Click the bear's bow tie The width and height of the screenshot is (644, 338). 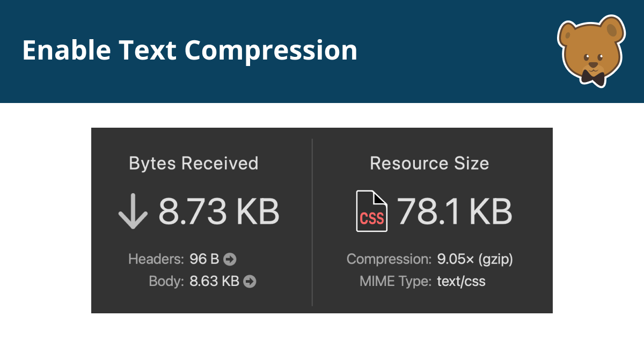(593, 78)
